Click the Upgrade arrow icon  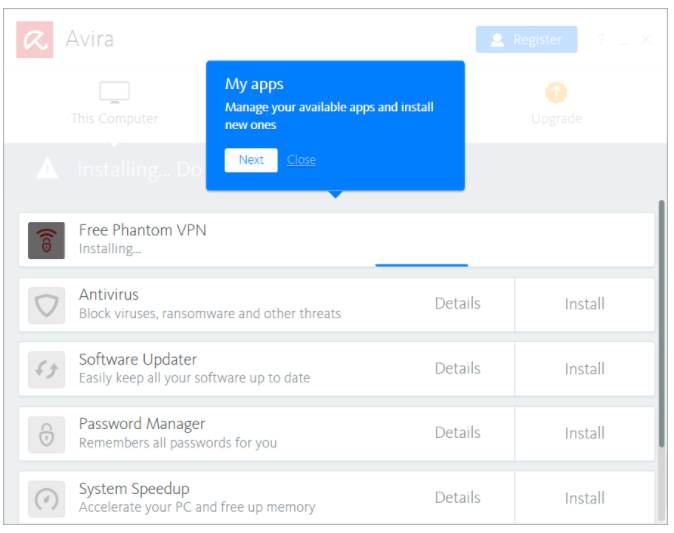pyautogui.click(x=556, y=92)
